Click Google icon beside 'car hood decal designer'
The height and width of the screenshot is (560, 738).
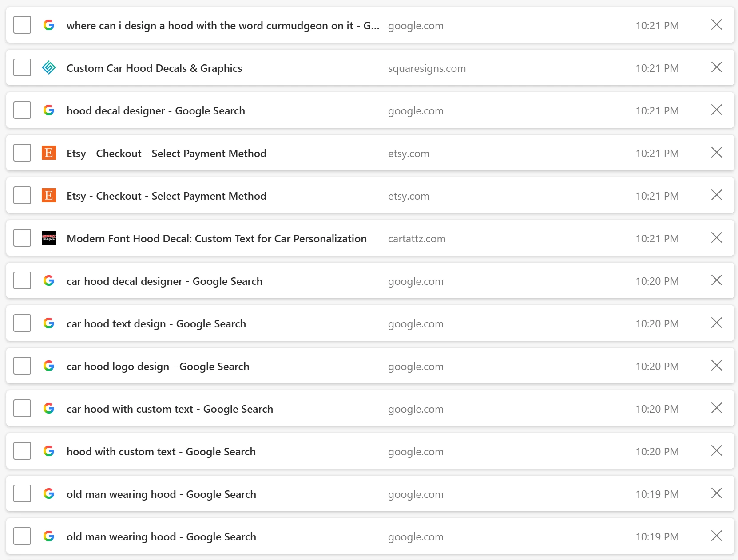(49, 281)
